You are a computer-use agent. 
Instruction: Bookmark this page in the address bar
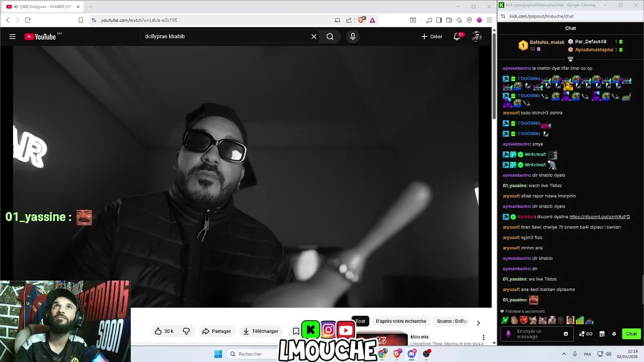pyautogui.click(x=80, y=20)
